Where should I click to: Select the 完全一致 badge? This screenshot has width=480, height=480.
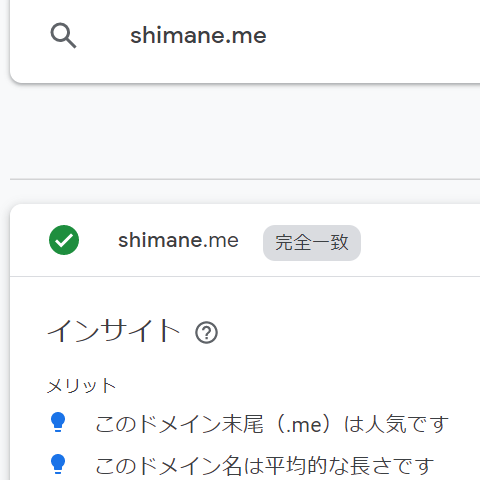312,243
